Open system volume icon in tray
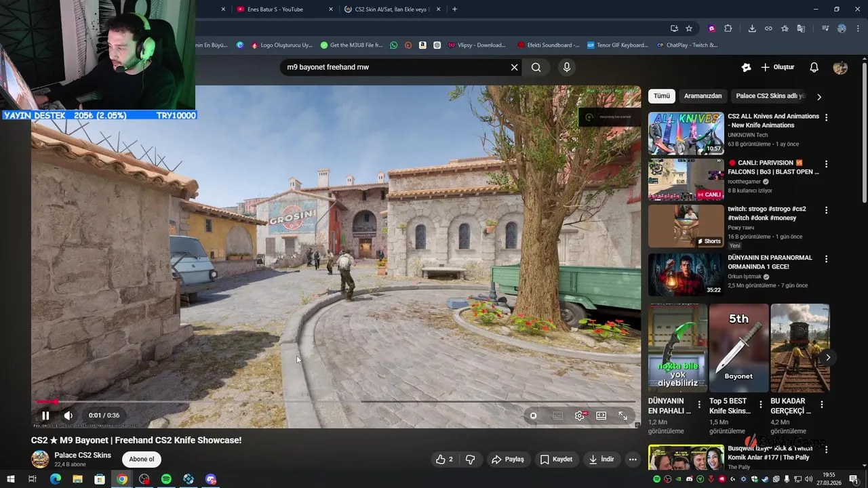Image resolution: width=868 pixels, height=488 pixels. point(809,479)
